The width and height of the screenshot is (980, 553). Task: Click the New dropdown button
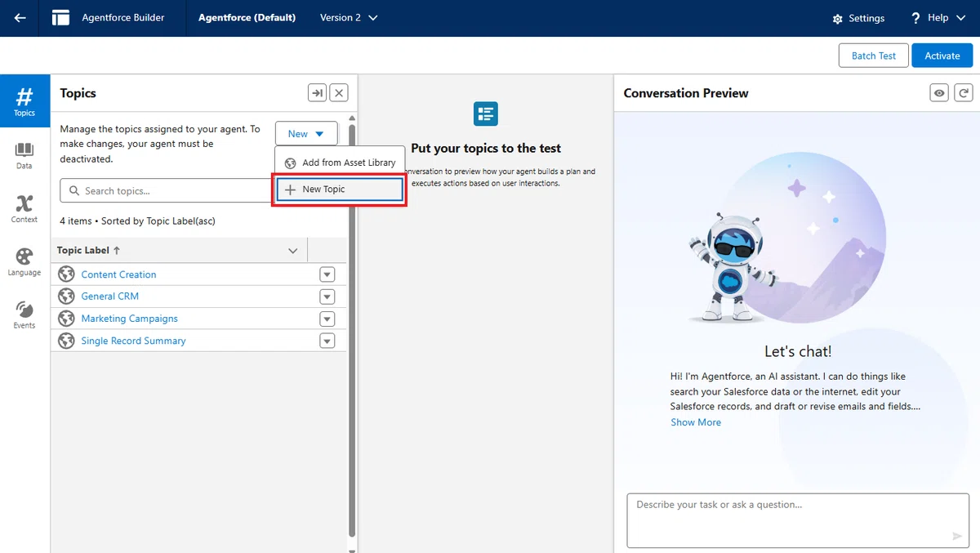[306, 134]
